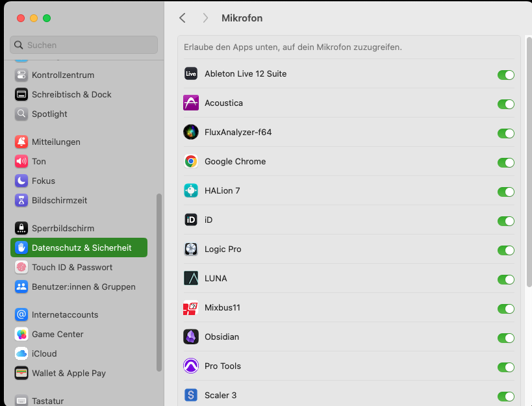Minimize the window with the yellow button

click(x=34, y=18)
